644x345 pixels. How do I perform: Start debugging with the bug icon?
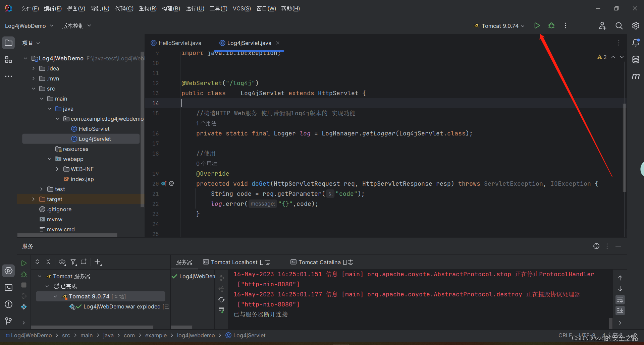coord(551,25)
